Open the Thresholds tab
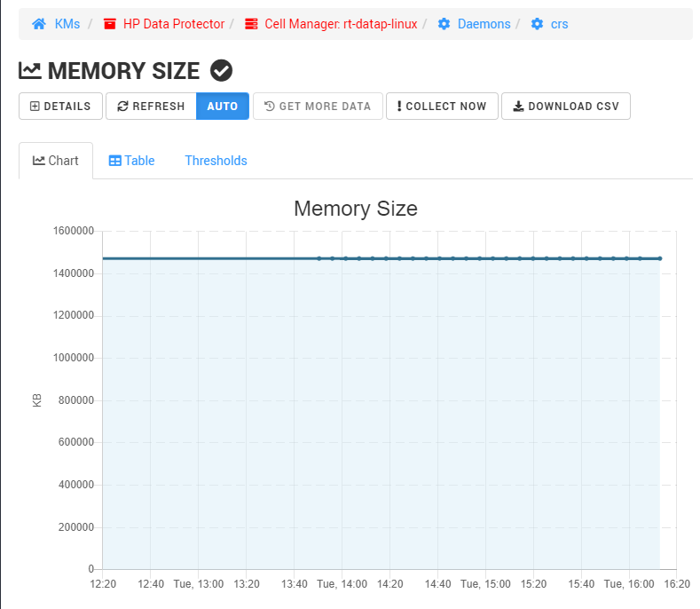This screenshot has width=700, height=609. click(x=216, y=161)
